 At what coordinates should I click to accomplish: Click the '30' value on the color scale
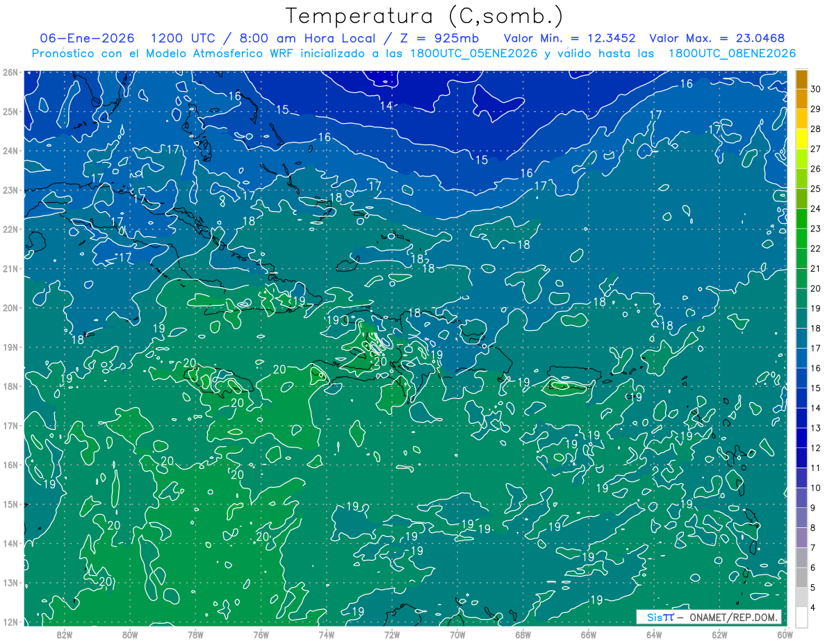tap(816, 89)
